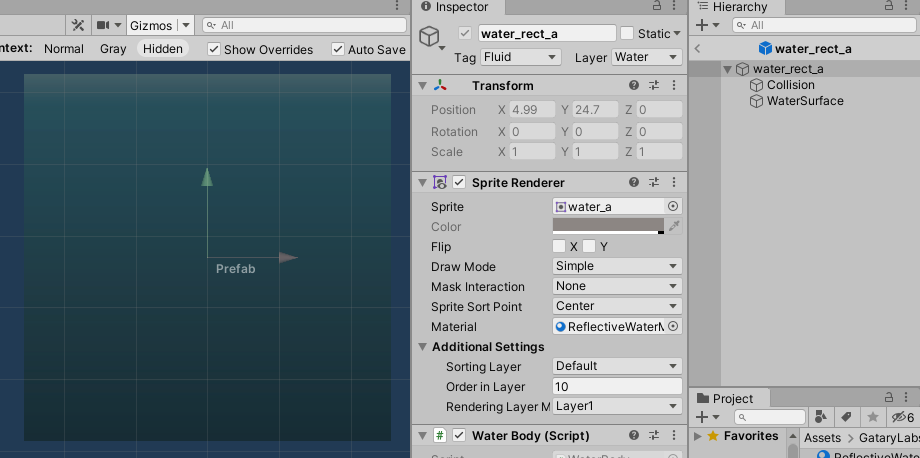Click the hidden packages count icon in Project
920x458 pixels.
pyautogui.click(x=902, y=417)
